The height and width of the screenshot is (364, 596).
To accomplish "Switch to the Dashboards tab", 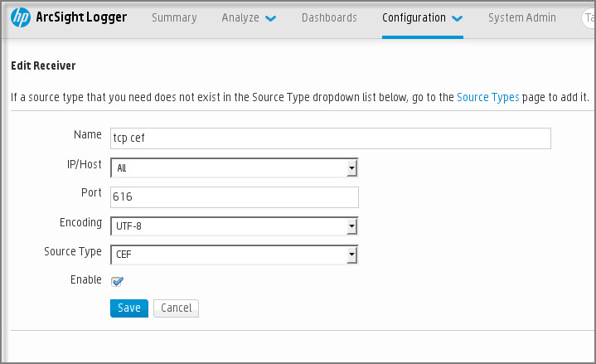I will 329,17.
